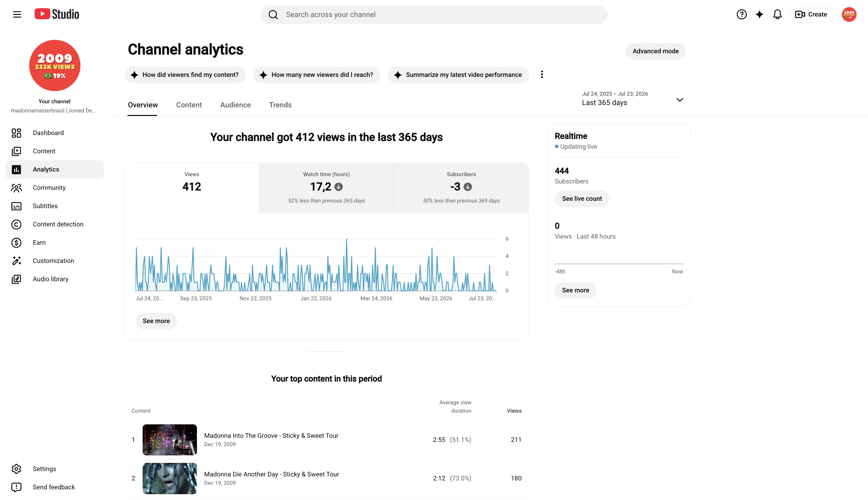Open Content detection from the sidebar

[x=55, y=224]
